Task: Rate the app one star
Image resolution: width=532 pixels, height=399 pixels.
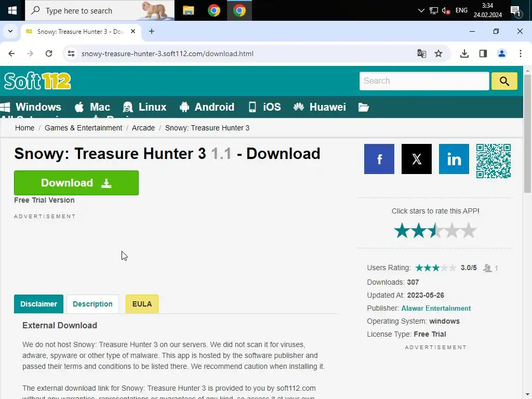Action: 402,231
